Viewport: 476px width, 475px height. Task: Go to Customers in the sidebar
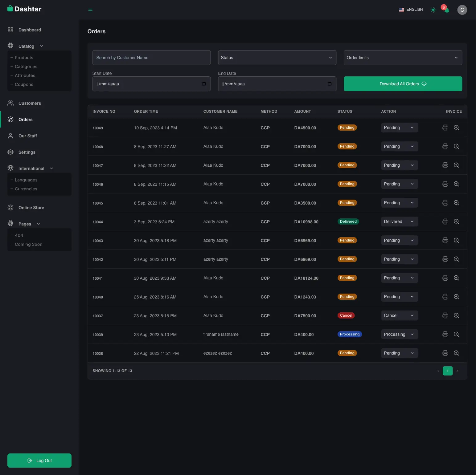pos(30,103)
